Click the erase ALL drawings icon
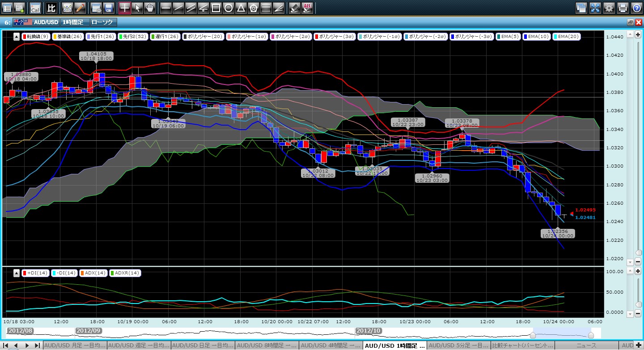Viewport: 644px width, 350px height. point(307,8)
